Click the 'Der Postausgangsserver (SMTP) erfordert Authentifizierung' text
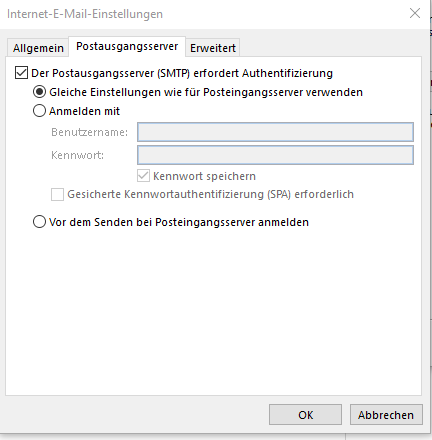 tap(182, 73)
